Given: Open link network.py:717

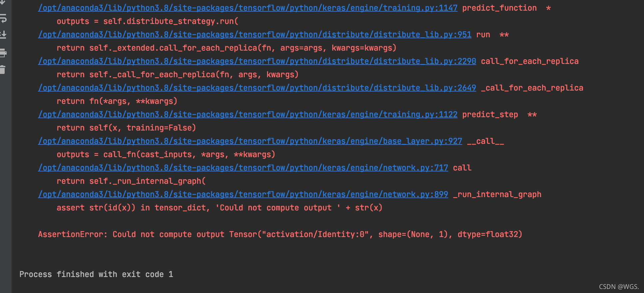Looking at the screenshot, I should [243, 168].
